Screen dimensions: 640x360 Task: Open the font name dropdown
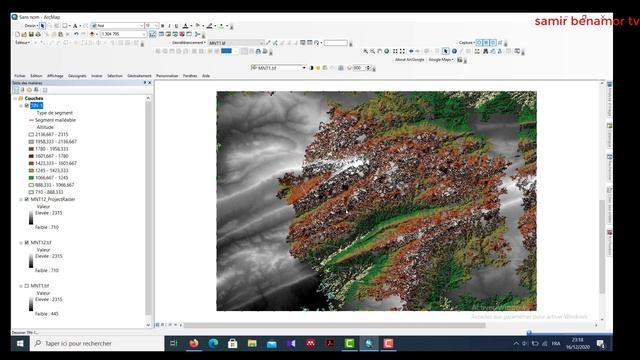142,26
